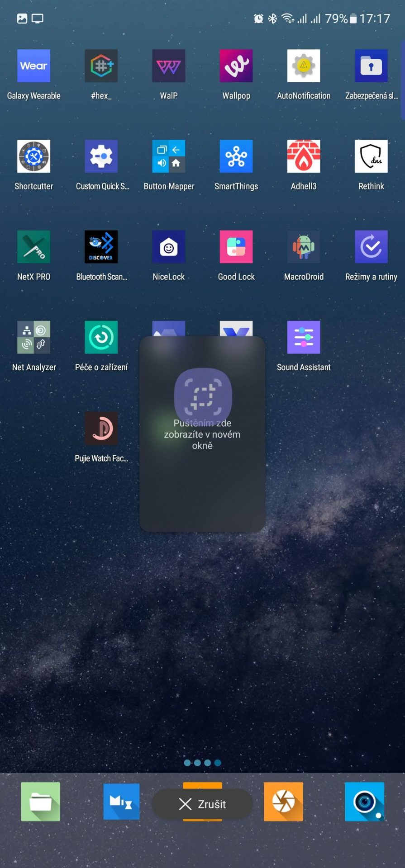
Task: Launch the #hex_ app
Action: point(101,66)
